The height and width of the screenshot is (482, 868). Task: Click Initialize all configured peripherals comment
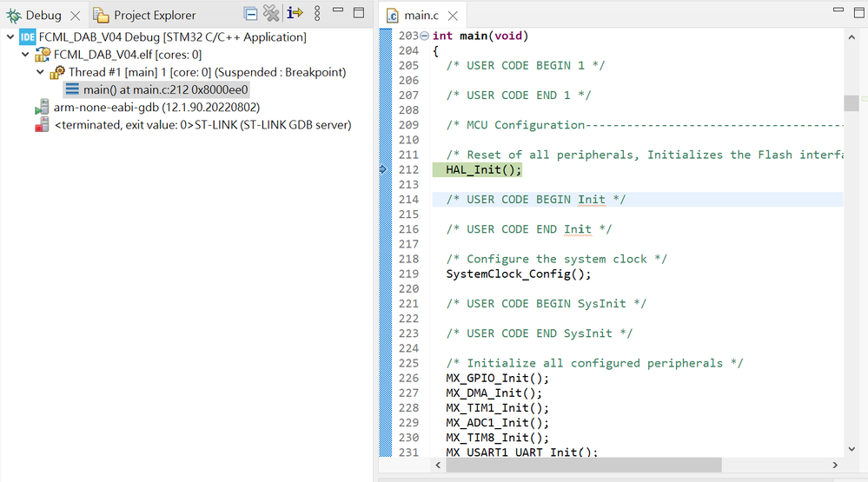point(594,363)
